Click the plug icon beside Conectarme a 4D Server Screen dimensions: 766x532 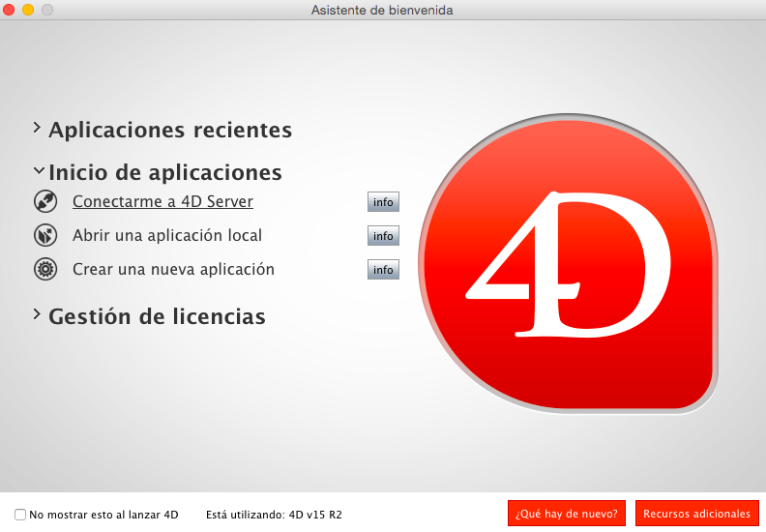pos(45,201)
